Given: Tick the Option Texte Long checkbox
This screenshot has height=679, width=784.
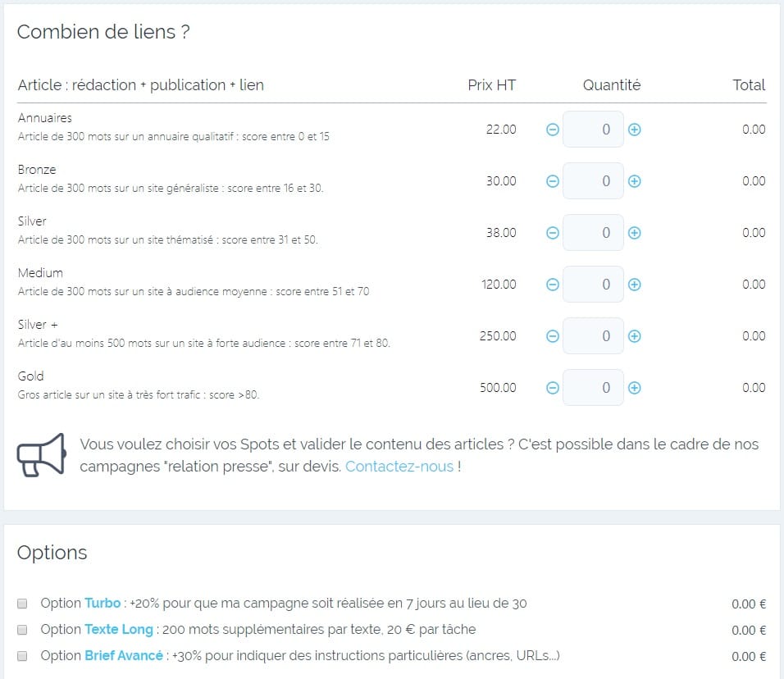Looking at the screenshot, I should [x=22, y=630].
